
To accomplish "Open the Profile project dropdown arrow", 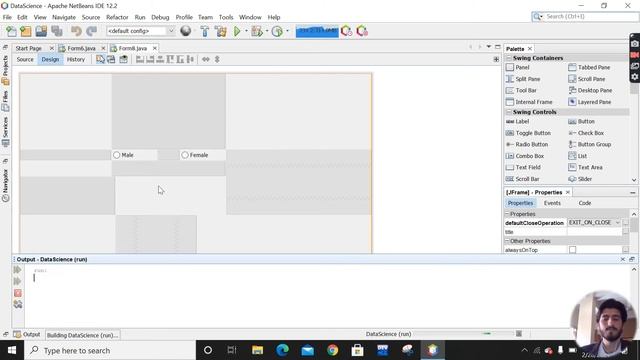I will pos(287,31).
